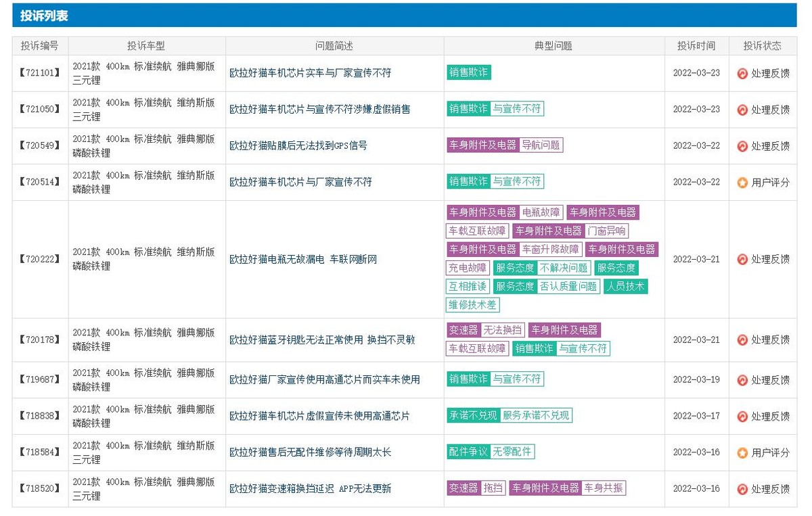Click complaint number 【719687】

point(39,379)
